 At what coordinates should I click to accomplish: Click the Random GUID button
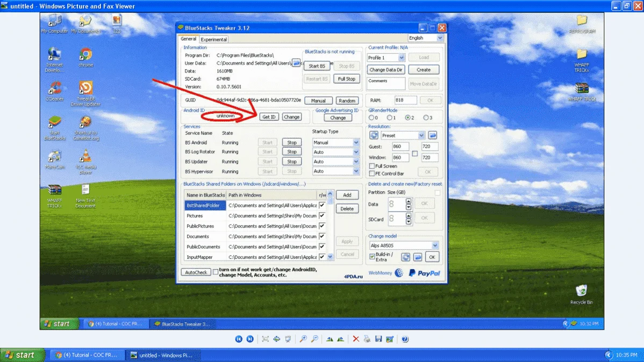347,100
